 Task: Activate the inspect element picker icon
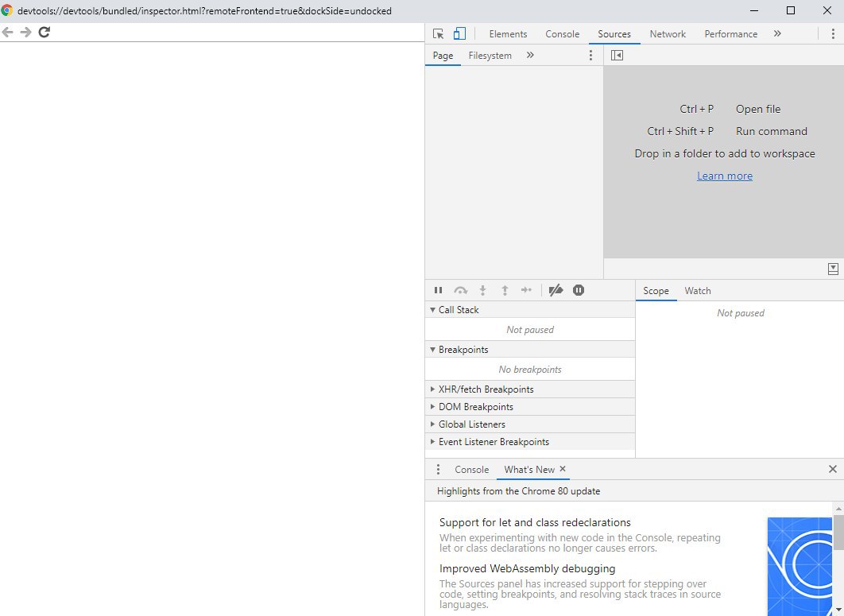click(438, 34)
